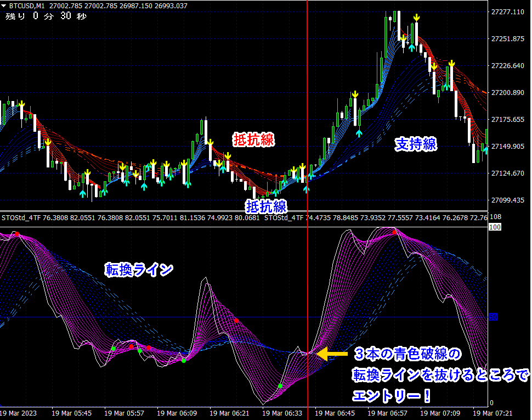
Task: Click the 0 level label of the stochastic
Action: pos(491,403)
